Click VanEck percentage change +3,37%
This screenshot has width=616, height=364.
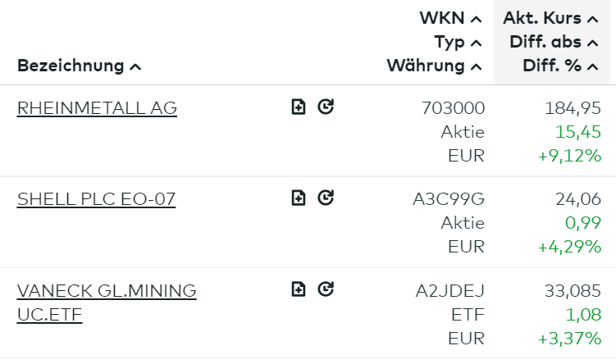[x=570, y=338]
